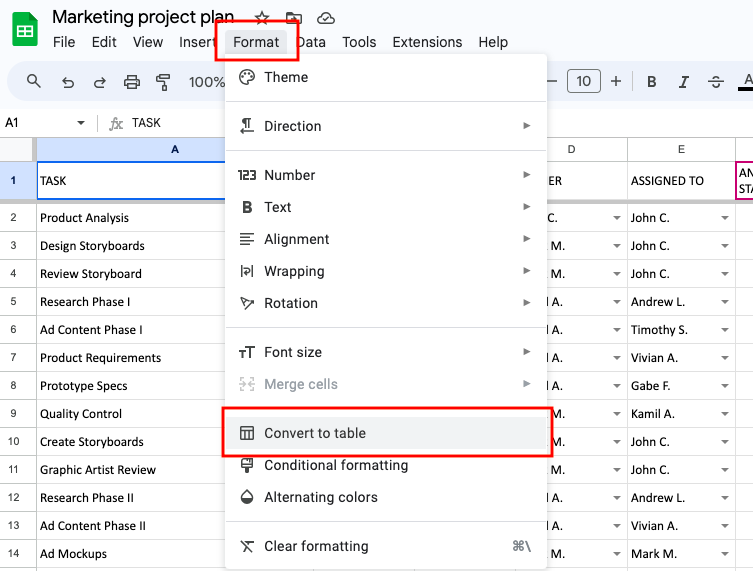Click the search magnifier in toolbar

[34, 82]
